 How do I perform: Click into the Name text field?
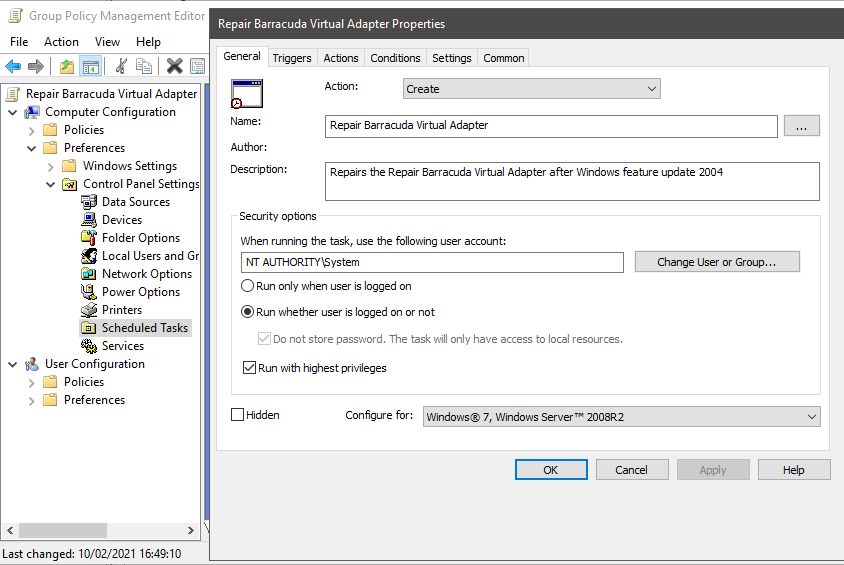pyautogui.click(x=551, y=126)
